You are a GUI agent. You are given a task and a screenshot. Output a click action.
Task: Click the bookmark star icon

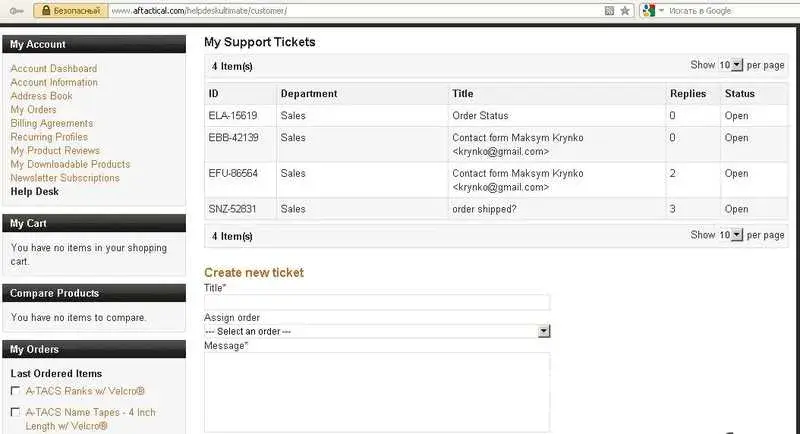[x=626, y=10]
